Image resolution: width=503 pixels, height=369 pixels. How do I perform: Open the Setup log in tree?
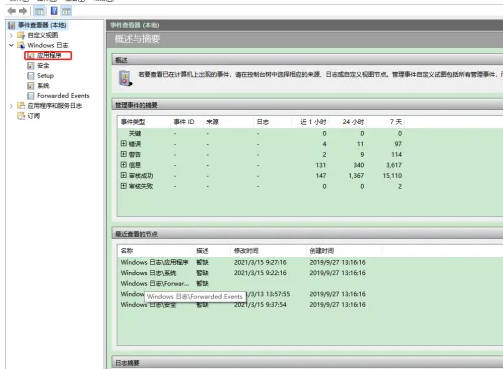(x=45, y=76)
